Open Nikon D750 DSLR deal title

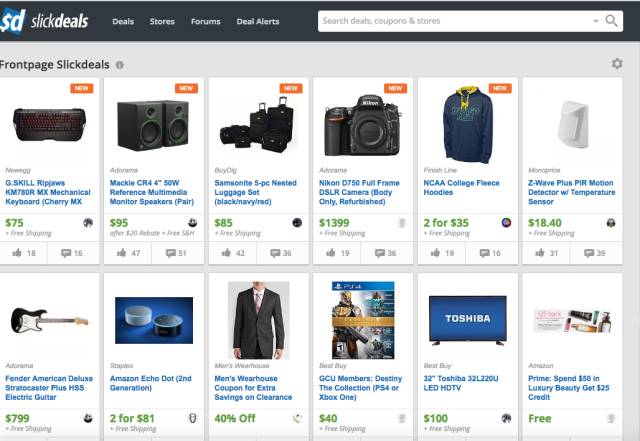[359, 192]
